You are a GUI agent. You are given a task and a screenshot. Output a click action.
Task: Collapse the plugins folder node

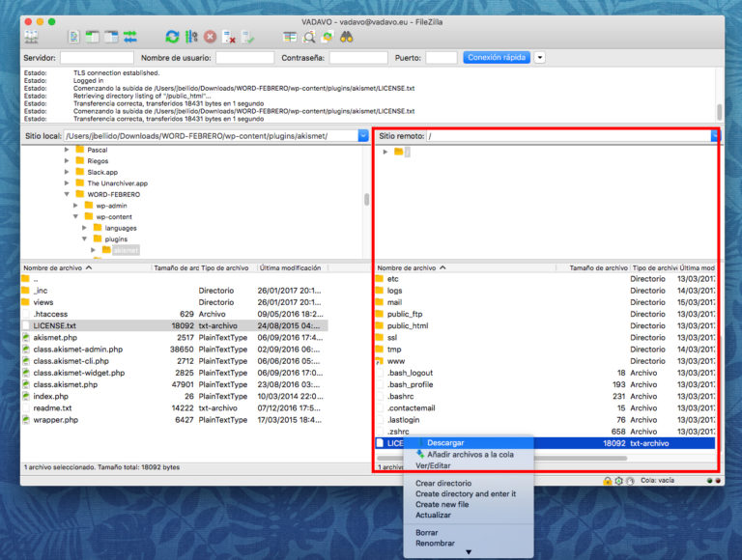coord(85,238)
